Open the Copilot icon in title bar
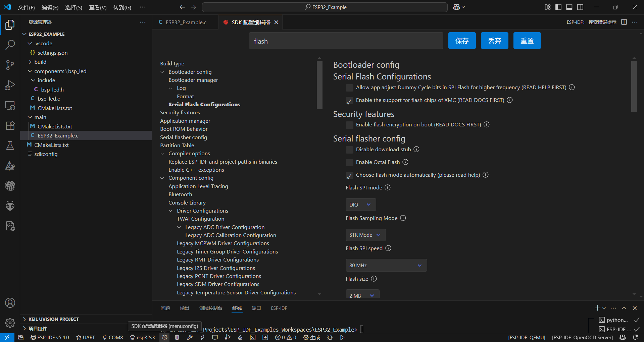Viewport: 644px width, 342px height. (x=456, y=7)
